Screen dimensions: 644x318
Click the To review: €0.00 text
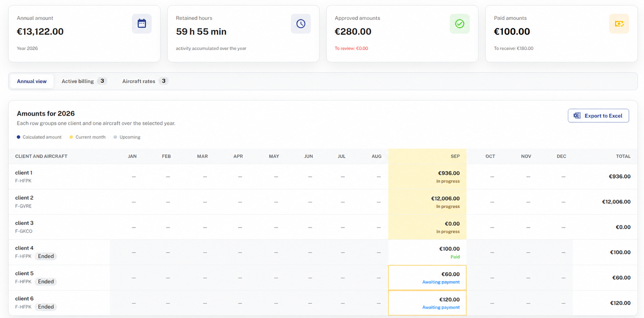[x=351, y=48]
